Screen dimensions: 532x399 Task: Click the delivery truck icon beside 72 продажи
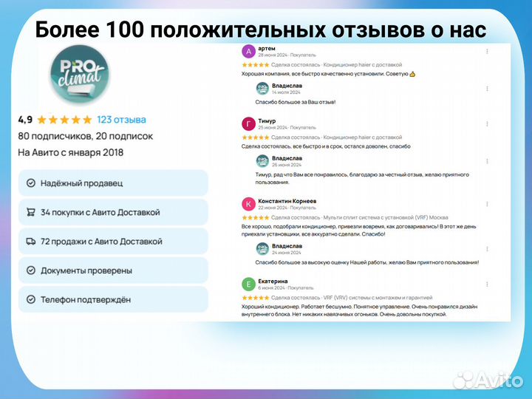pos(31,242)
